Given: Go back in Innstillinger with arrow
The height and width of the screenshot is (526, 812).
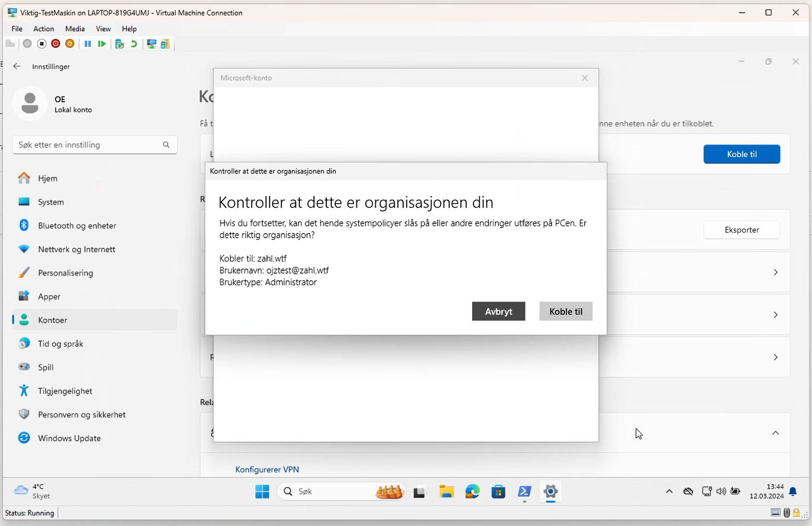Looking at the screenshot, I should coord(17,66).
